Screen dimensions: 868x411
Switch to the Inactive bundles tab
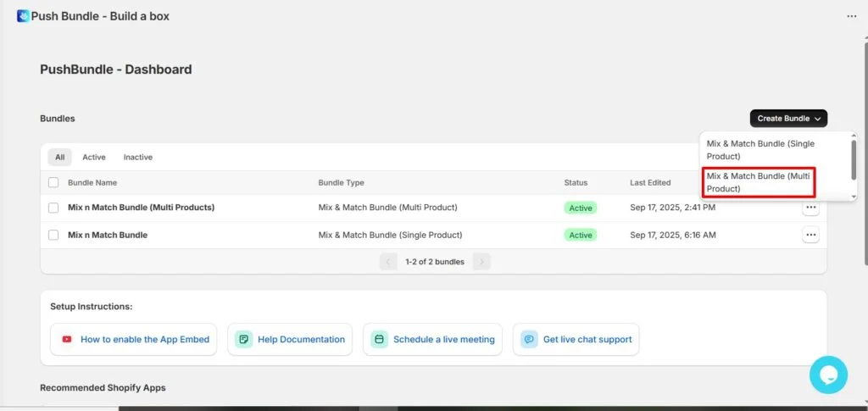(x=138, y=157)
